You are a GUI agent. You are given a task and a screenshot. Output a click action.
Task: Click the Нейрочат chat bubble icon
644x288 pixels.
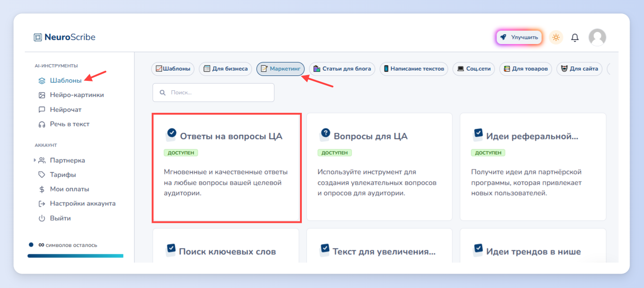42,110
